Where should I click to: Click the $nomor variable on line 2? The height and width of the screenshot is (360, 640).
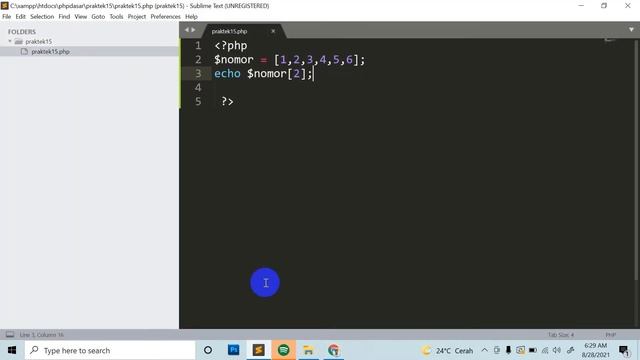tap(234, 60)
